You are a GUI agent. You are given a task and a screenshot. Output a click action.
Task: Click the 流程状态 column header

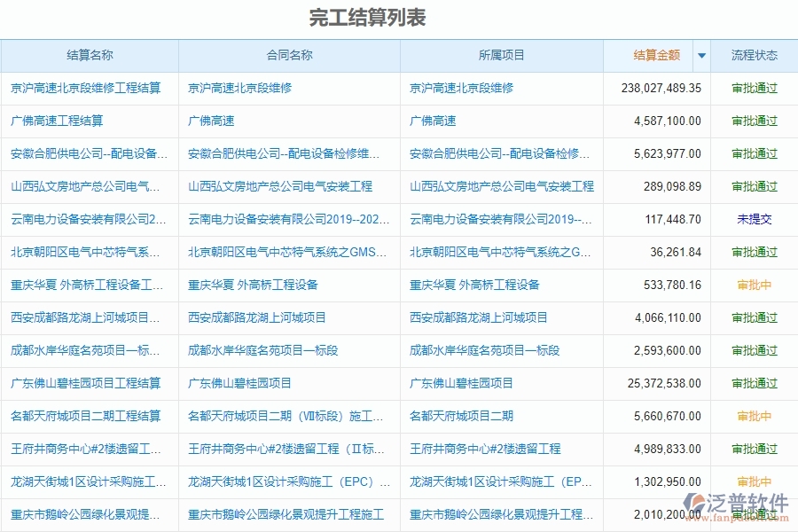[754, 55]
